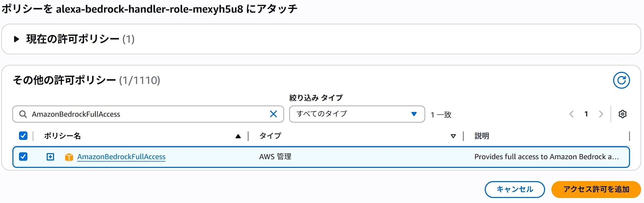Click the Policy name column header
Screen dimensions: 644x203
[x=62, y=136]
